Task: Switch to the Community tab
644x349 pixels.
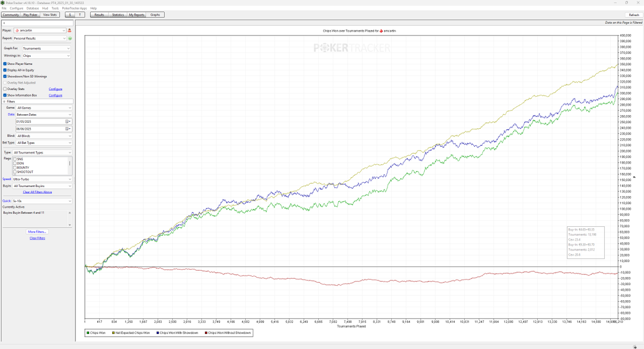Action: pos(11,15)
